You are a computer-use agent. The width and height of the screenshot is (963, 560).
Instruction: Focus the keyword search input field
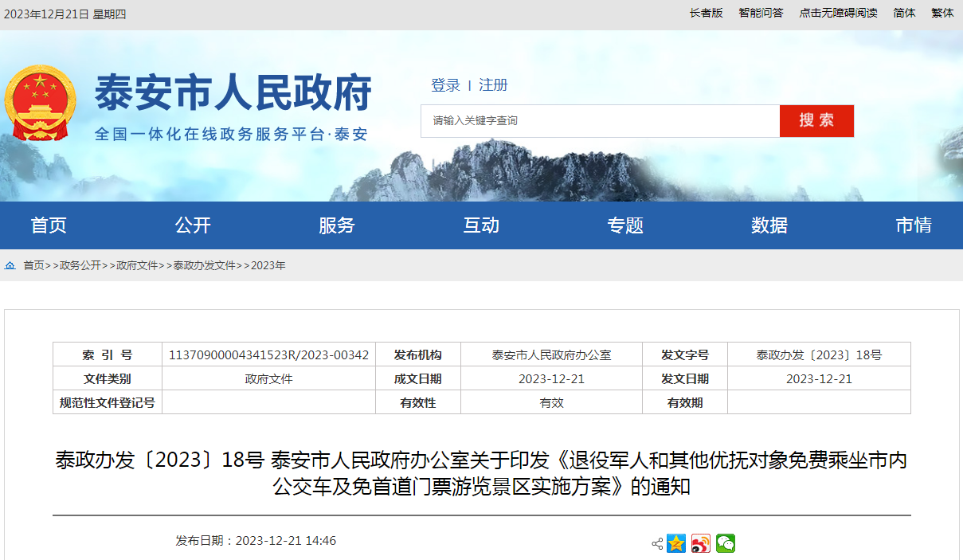[x=601, y=121]
